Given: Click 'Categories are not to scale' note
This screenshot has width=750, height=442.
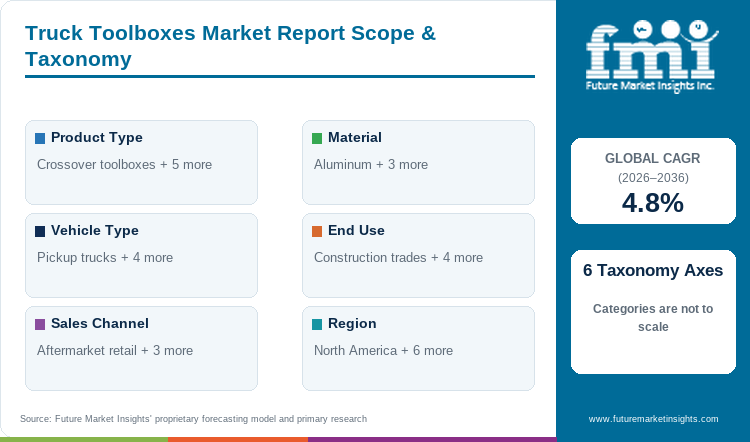Looking at the screenshot, I should pyautogui.click(x=653, y=318).
